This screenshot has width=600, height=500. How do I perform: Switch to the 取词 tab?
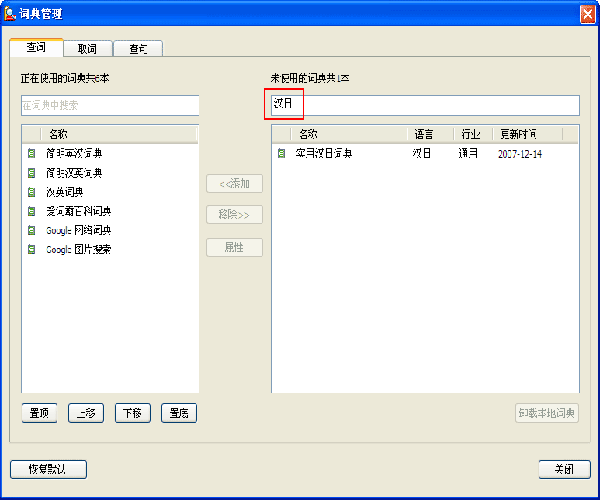click(88, 49)
